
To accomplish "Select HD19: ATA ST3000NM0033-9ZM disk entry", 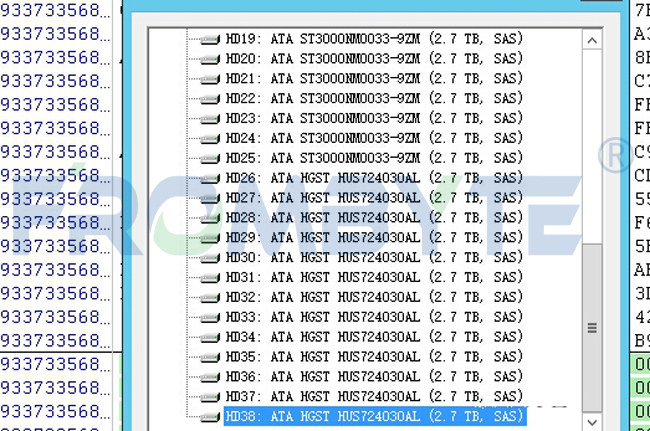I will (375, 39).
